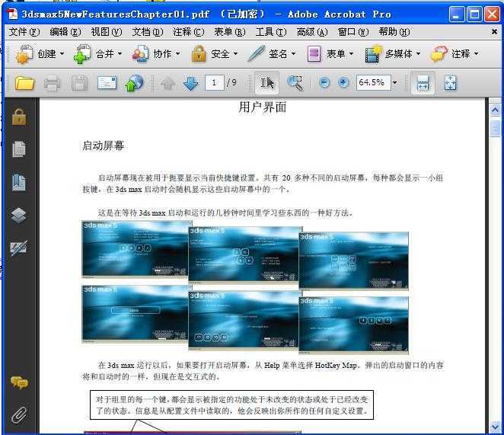The height and width of the screenshot is (435, 504).
Task: Click the Create task button icon
Action: tap(24, 54)
